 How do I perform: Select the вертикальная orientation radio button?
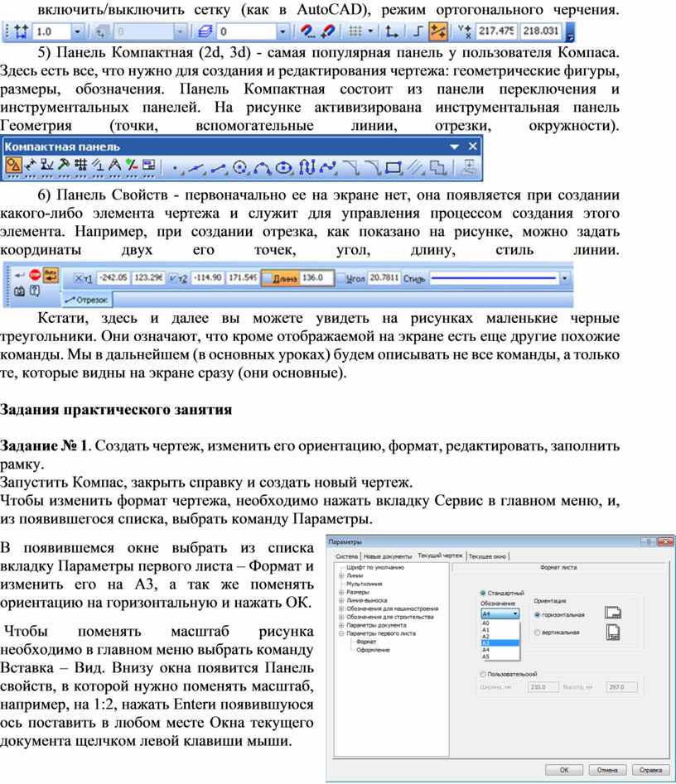[538, 632]
